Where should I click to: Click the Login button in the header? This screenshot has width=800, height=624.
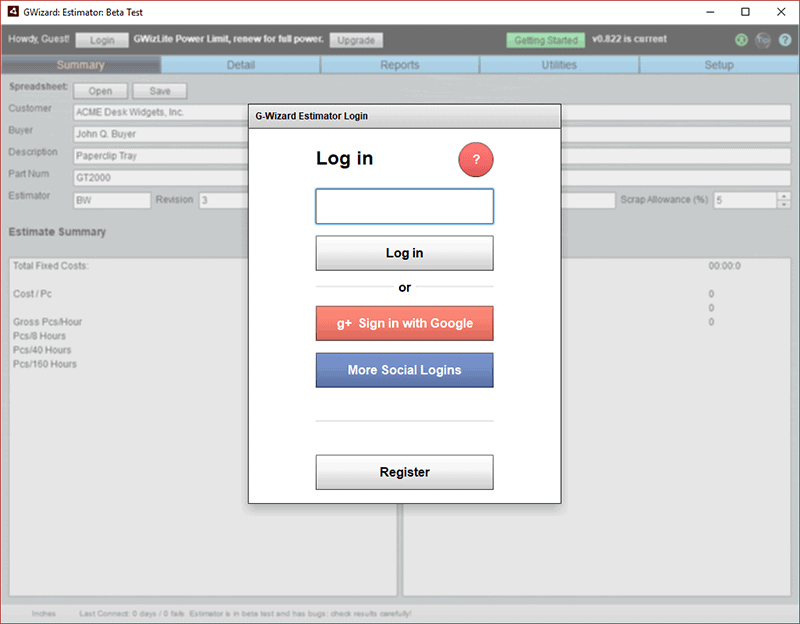(106, 40)
